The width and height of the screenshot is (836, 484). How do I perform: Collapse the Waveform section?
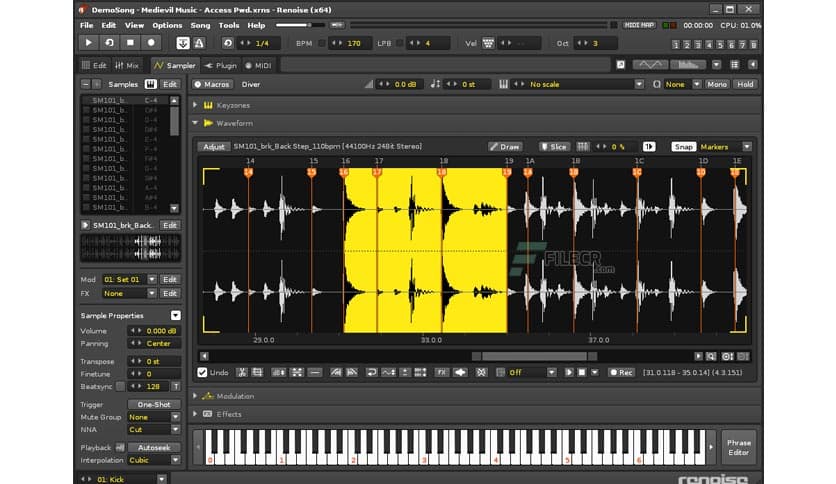[x=195, y=123]
